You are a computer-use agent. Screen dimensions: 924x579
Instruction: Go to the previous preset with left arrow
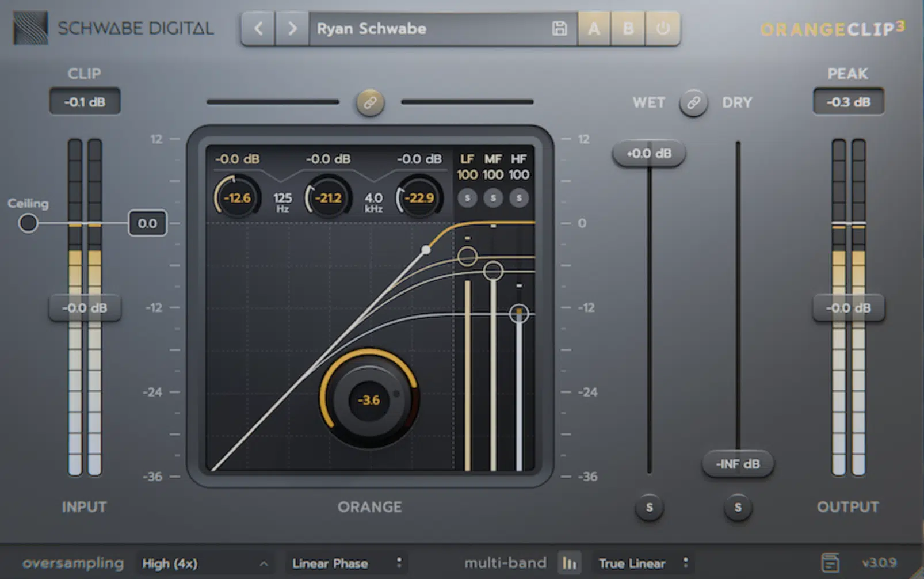pyautogui.click(x=258, y=28)
